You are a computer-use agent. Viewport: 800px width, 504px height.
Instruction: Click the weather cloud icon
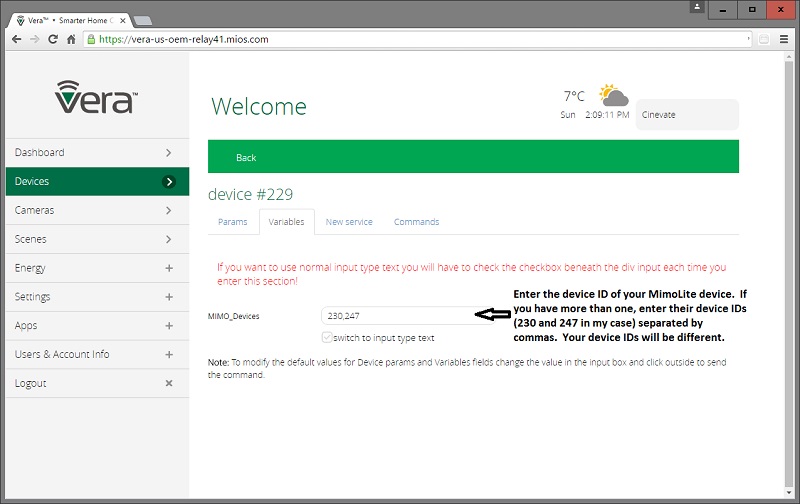click(614, 95)
